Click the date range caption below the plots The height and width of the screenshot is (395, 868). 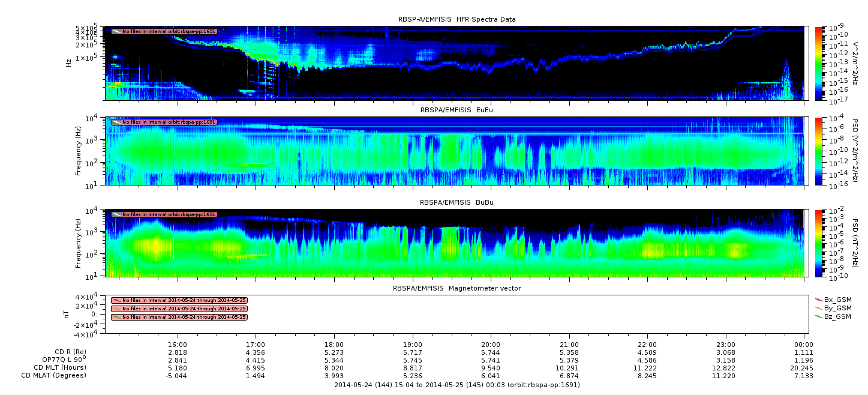coord(456,385)
